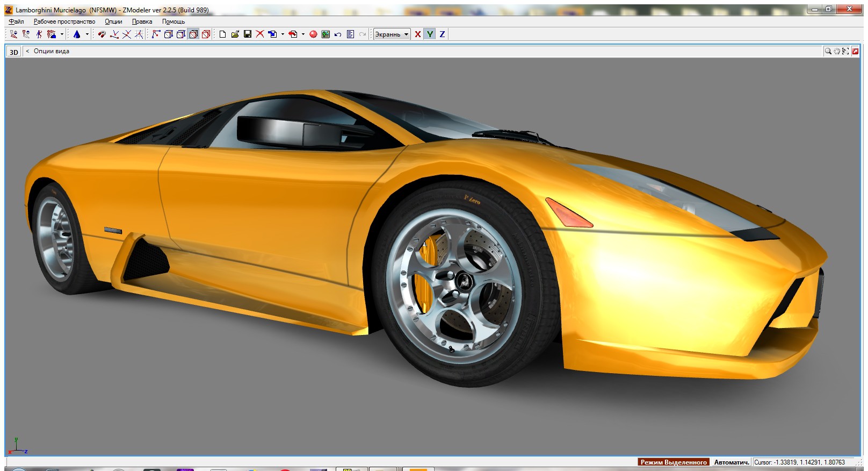Screen dimensions: 868x471
Task: Switch to the second cube shading mode
Action: 181,34
